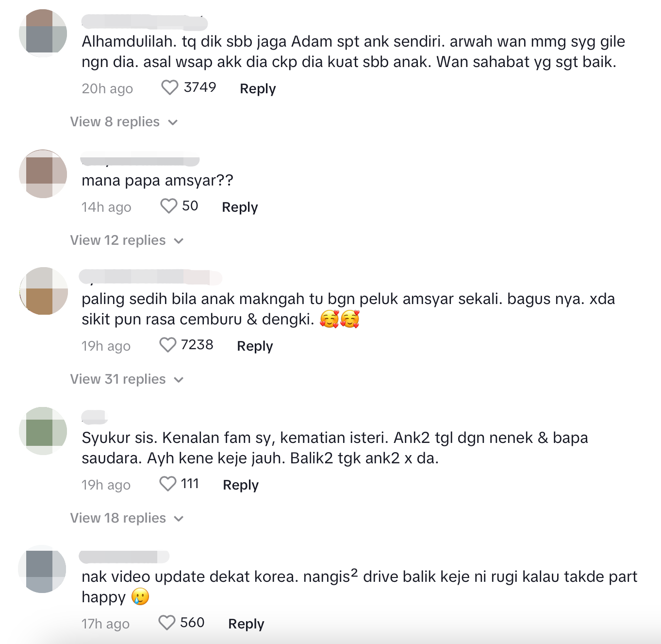Like the comment with 3749 likes
The width and height of the screenshot is (661, 644).
pos(169,87)
